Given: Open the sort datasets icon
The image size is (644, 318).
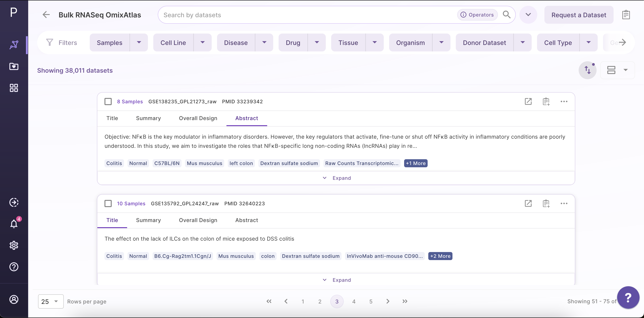Looking at the screenshot, I should click(588, 70).
